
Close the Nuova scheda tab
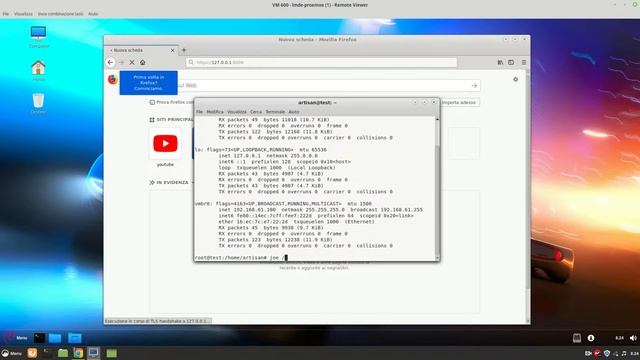click(x=172, y=50)
